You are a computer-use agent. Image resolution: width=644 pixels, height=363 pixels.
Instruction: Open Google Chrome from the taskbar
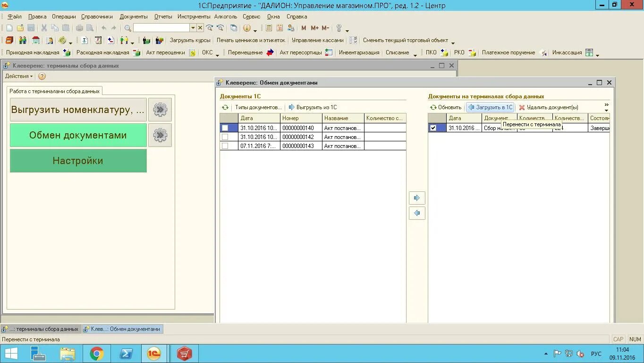coord(97,354)
